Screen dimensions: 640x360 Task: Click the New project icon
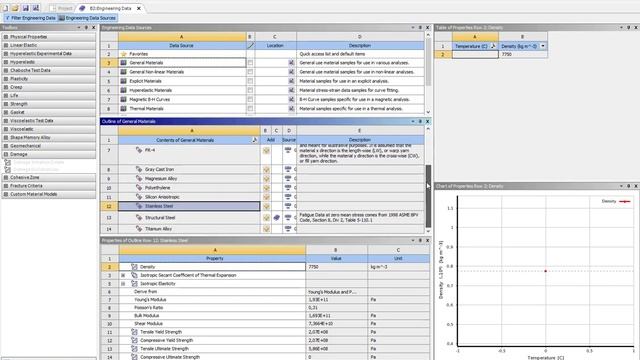click(x=5, y=8)
